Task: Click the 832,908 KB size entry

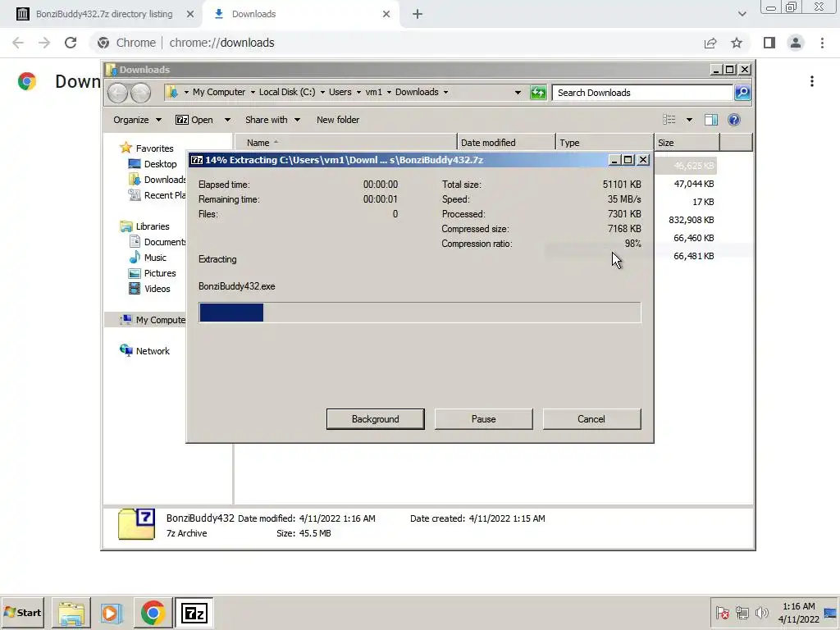Action: tap(691, 220)
